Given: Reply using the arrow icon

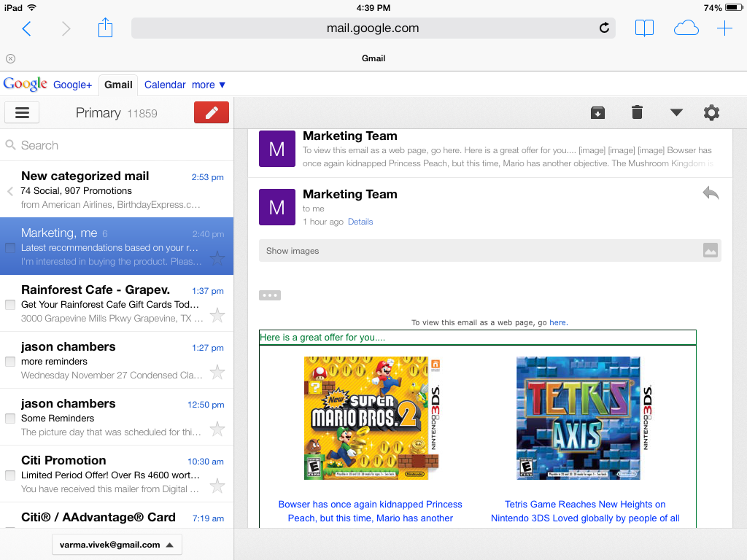Looking at the screenshot, I should point(711,192).
